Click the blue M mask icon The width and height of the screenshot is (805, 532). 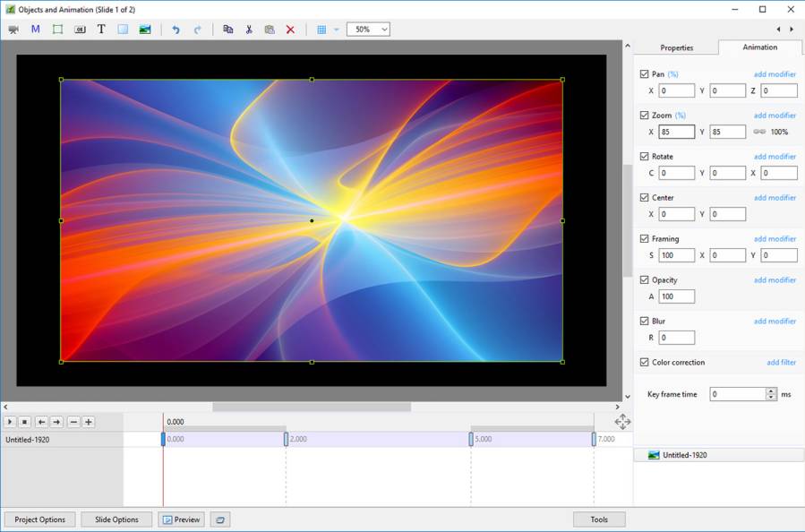[36, 30]
